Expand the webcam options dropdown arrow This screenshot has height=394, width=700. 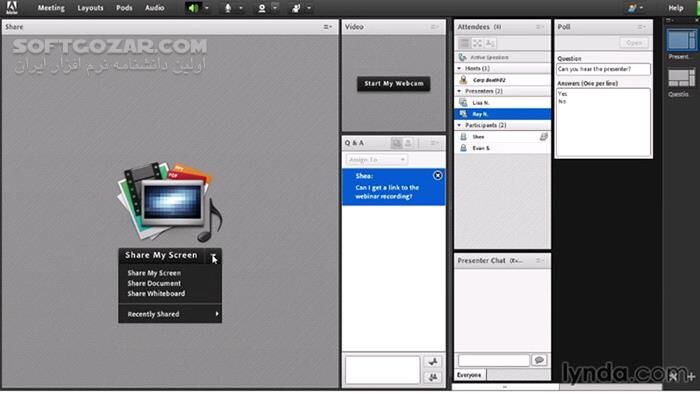click(275, 8)
